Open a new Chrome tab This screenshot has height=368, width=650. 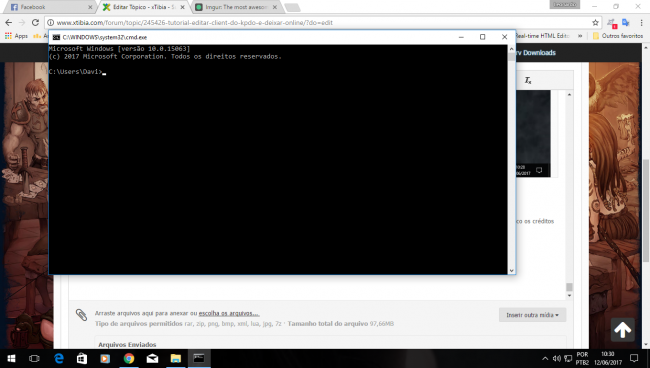[292, 7]
